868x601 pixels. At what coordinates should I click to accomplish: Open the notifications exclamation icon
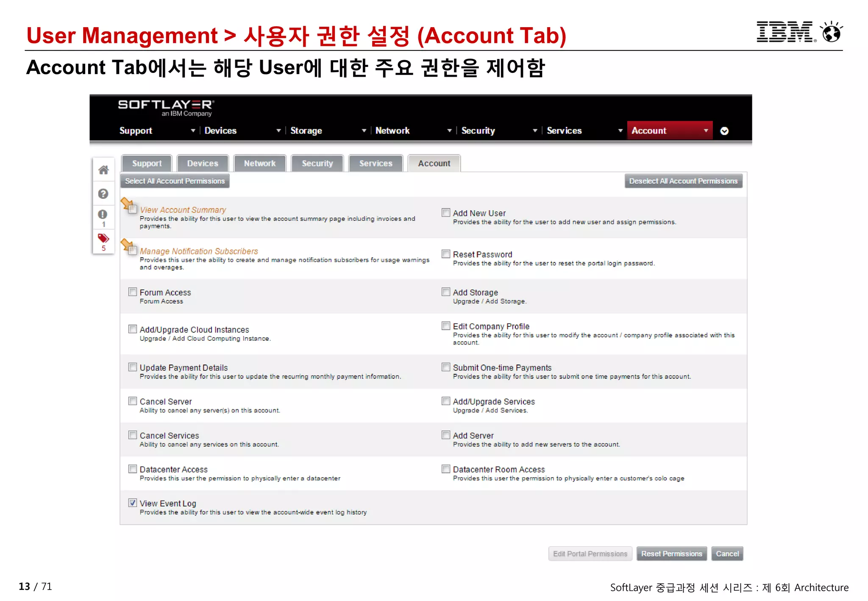coord(103,214)
